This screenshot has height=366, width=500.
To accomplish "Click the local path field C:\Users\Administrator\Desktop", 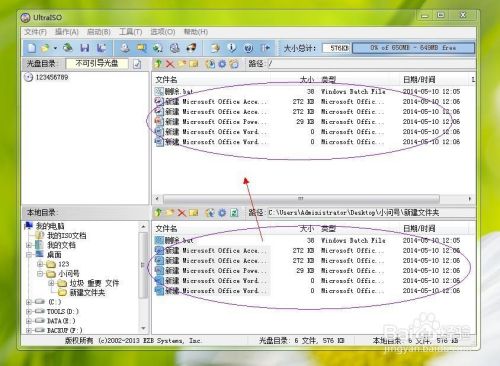I will (371, 213).
